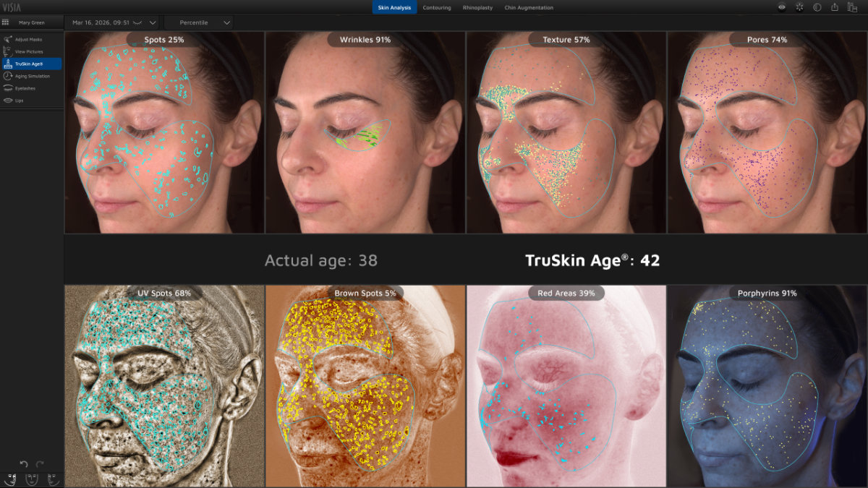Click the View Pictures icon in sidebar
Viewport: 868px width, 488px height.
pyautogui.click(x=7, y=51)
